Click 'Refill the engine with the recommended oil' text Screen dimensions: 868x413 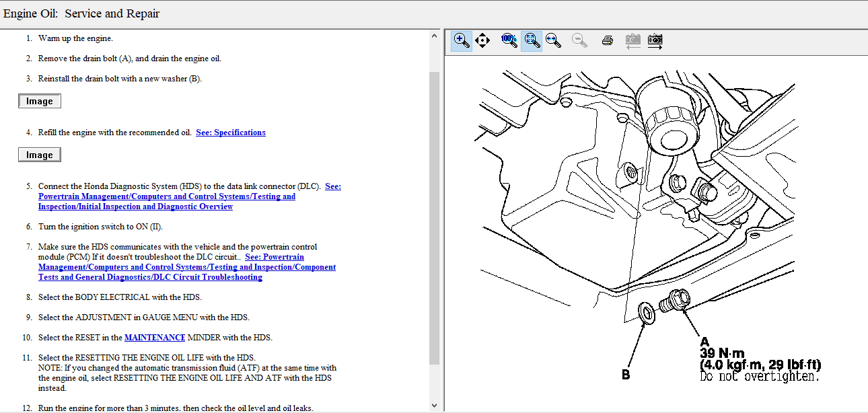(115, 133)
